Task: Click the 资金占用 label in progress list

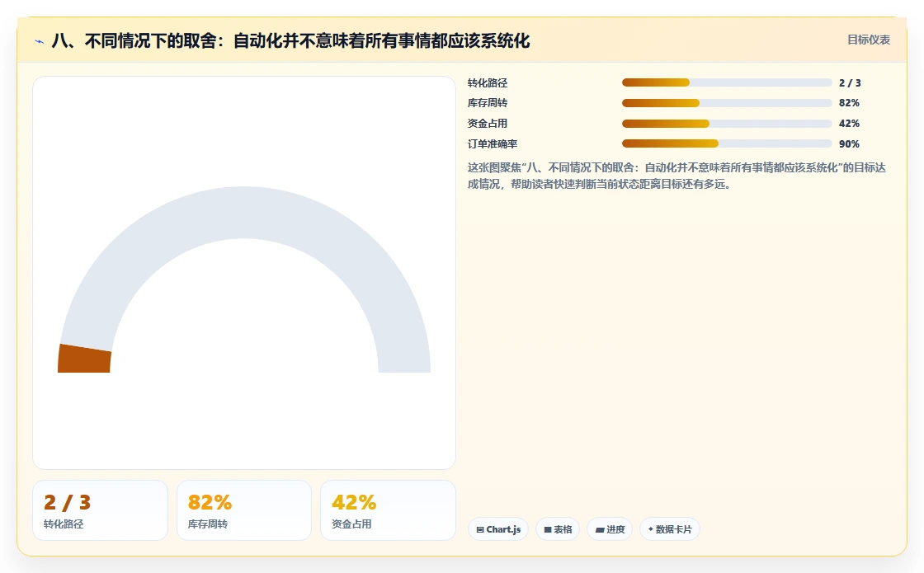Action: tap(488, 124)
